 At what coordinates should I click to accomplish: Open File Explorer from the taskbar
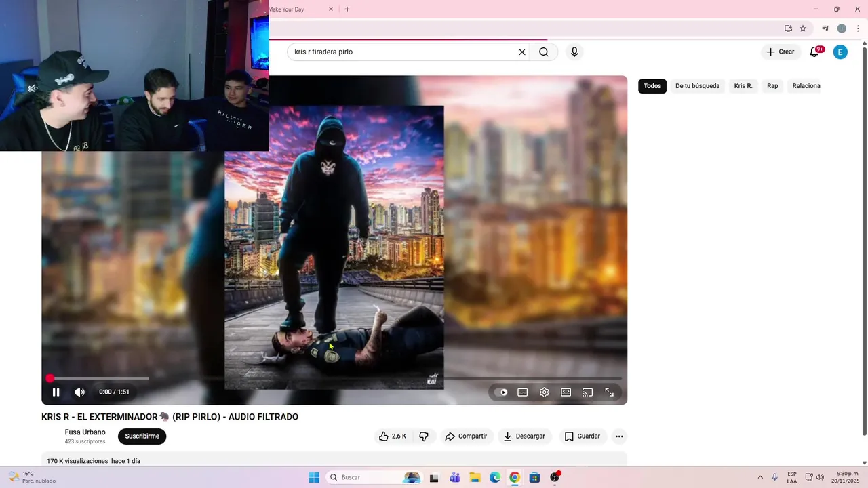(475, 477)
